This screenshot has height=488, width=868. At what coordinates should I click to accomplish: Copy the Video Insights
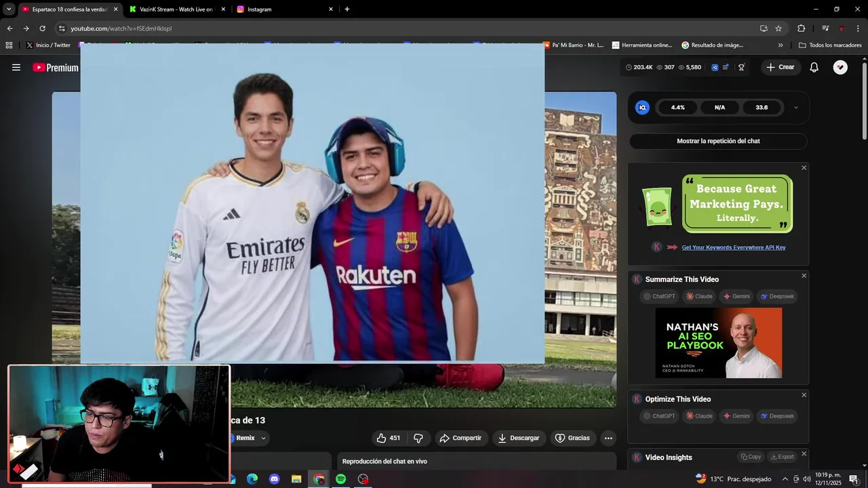(x=751, y=457)
